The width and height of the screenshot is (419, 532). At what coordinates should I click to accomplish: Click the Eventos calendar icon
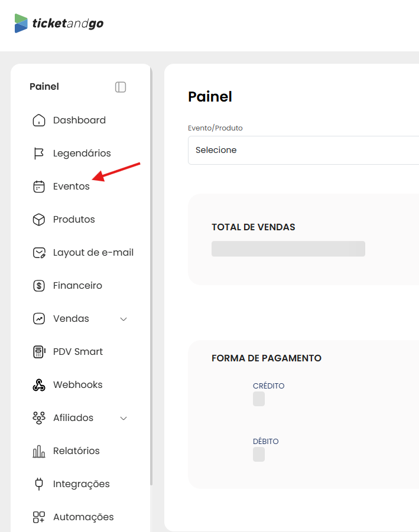click(38, 186)
